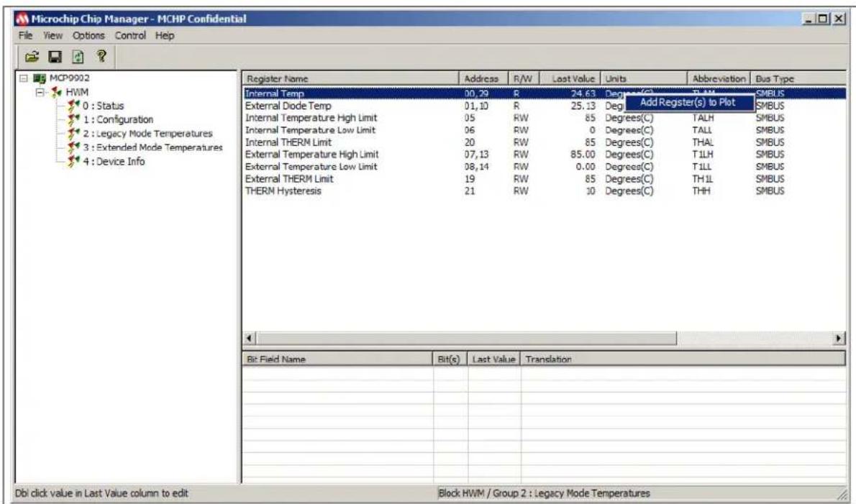Click the Save disk toolbar icon
The width and height of the screenshot is (856, 504).
pyautogui.click(x=55, y=56)
